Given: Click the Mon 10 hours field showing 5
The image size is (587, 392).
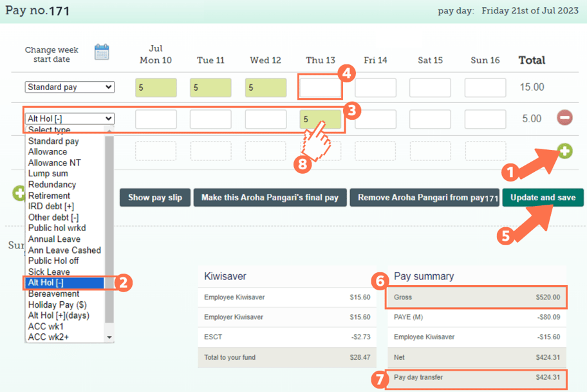Looking at the screenshot, I should click(x=156, y=86).
